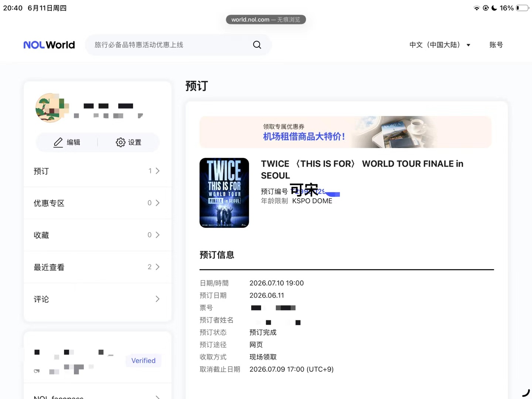The width and height of the screenshot is (532, 399).
Task: Open the 中文（中国大陆）language dropdown
Action: point(440,45)
